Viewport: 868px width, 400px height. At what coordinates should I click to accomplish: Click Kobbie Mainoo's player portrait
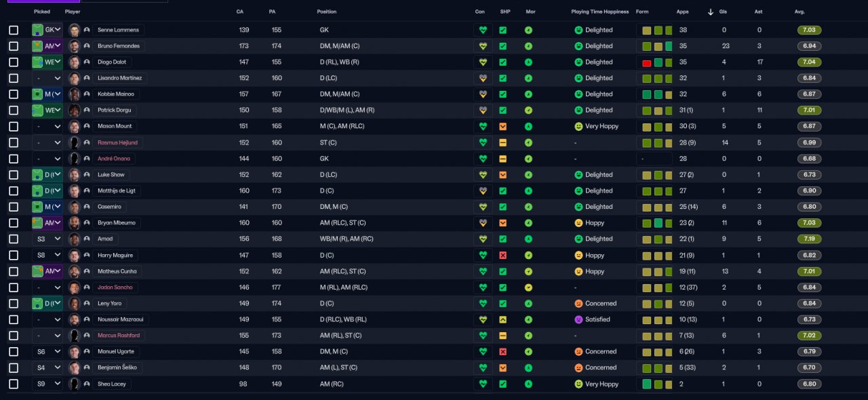point(75,94)
